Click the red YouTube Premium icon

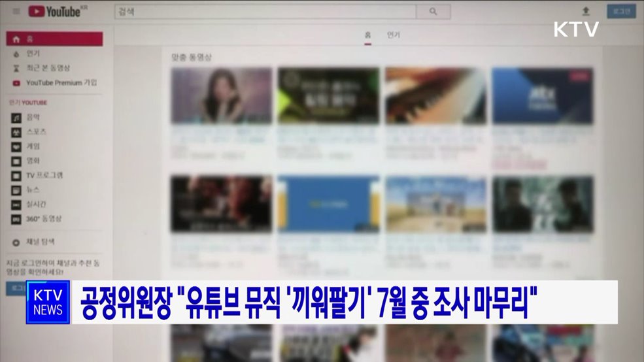(16, 83)
